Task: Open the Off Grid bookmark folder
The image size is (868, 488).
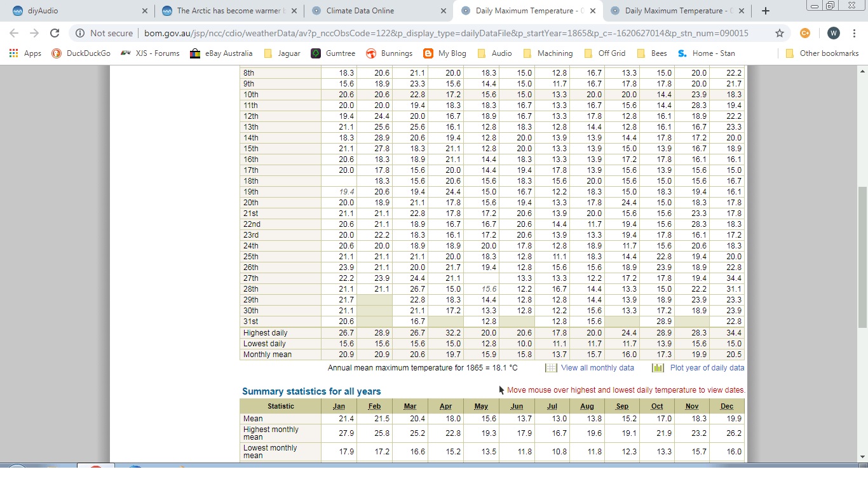Action: pyautogui.click(x=604, y=53)
